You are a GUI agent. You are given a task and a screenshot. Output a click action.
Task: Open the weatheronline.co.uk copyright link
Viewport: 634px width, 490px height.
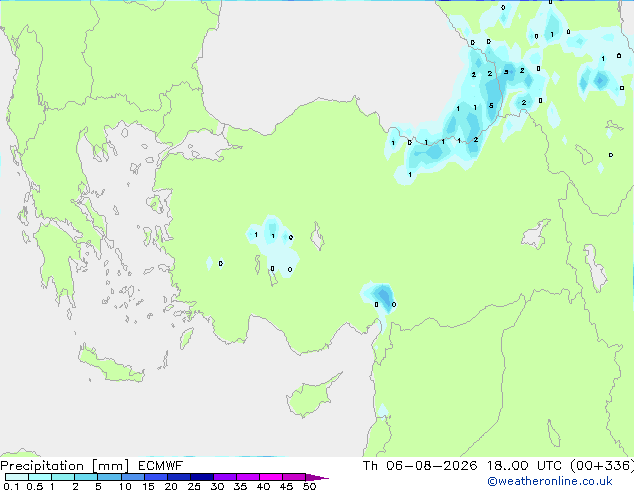point(550,481)
